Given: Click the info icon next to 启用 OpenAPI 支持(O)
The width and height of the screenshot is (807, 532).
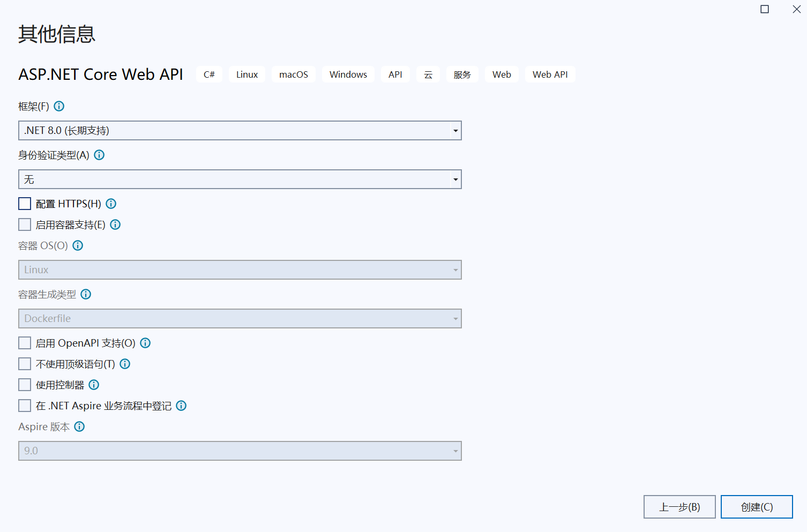Looking at the screenshot, I should (x=145, y=343).
